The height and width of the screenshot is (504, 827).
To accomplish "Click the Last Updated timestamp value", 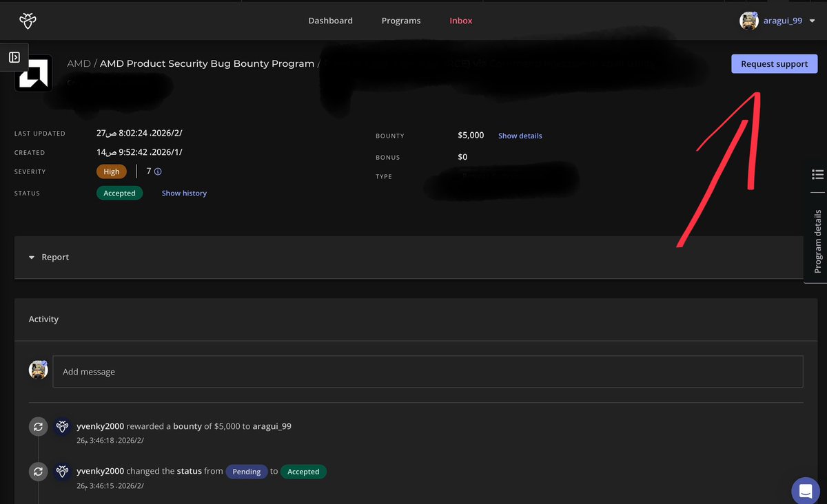I will coord(139,133).
